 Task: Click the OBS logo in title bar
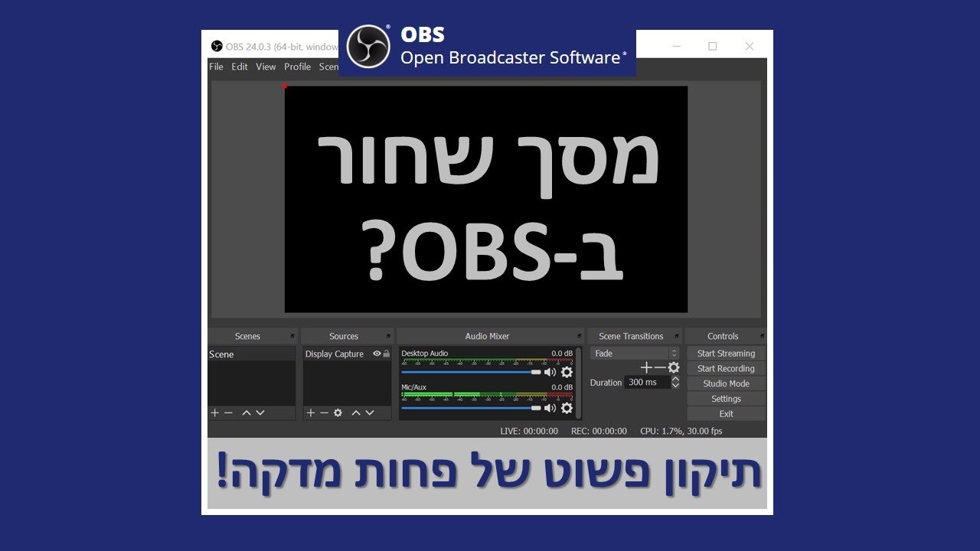[x=217, y=46]
